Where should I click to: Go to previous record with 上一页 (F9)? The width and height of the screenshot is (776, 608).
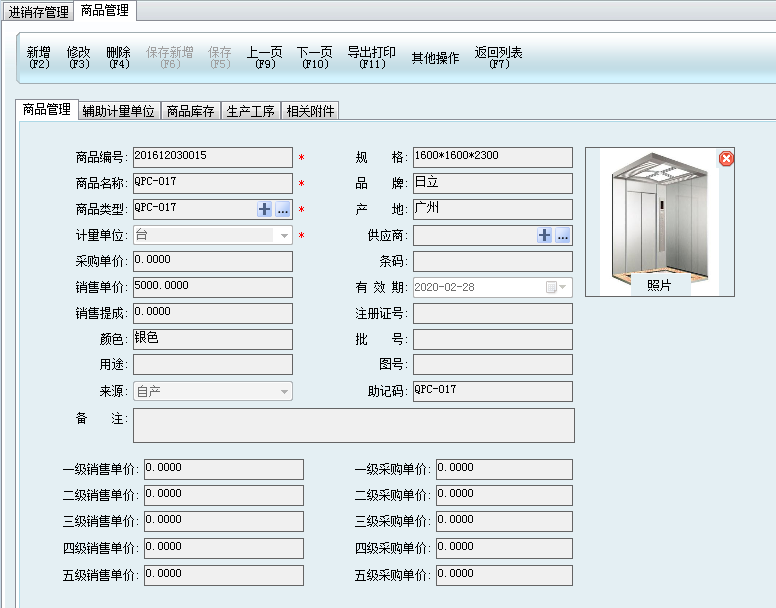point(265,57)
